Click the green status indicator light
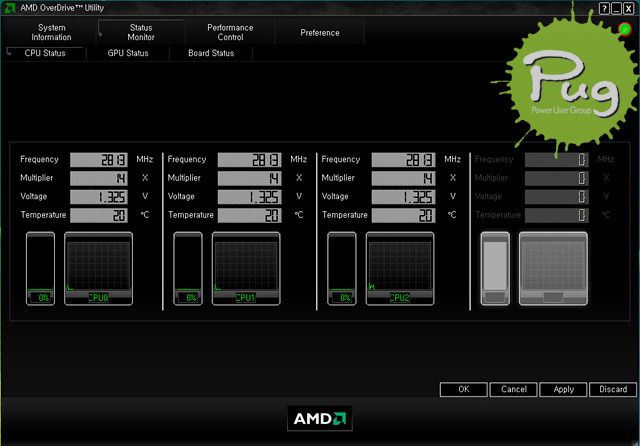 624,29
